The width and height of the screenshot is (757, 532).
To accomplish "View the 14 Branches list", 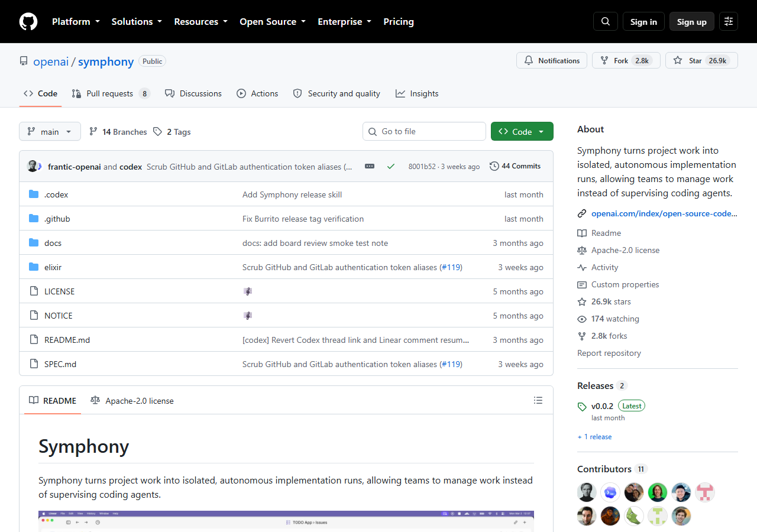I will 118,132.
